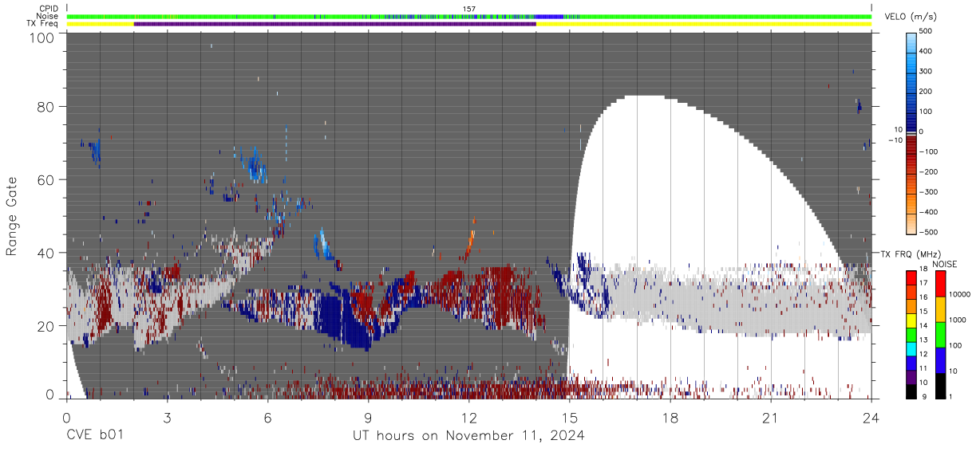The image size is (980, 452).
Task: Click the CPID value 157
Action: click(x=469, y=9)
